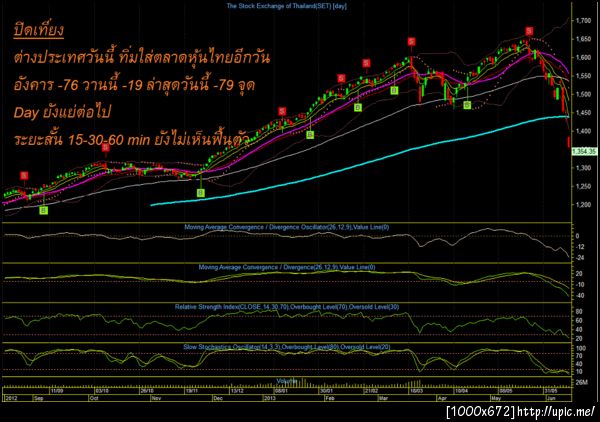Click the 1,500 price axis label
Screen dimensions: 600x422
[x=583, y=94]
